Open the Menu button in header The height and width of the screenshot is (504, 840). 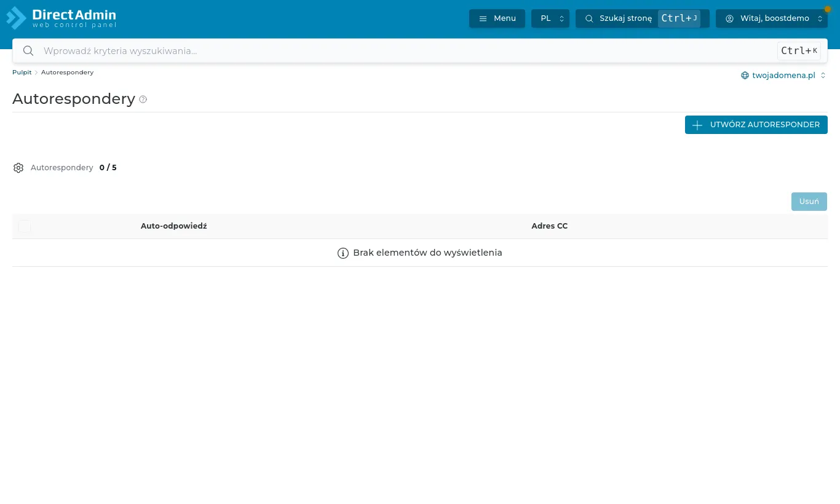[x=497, y=18]
